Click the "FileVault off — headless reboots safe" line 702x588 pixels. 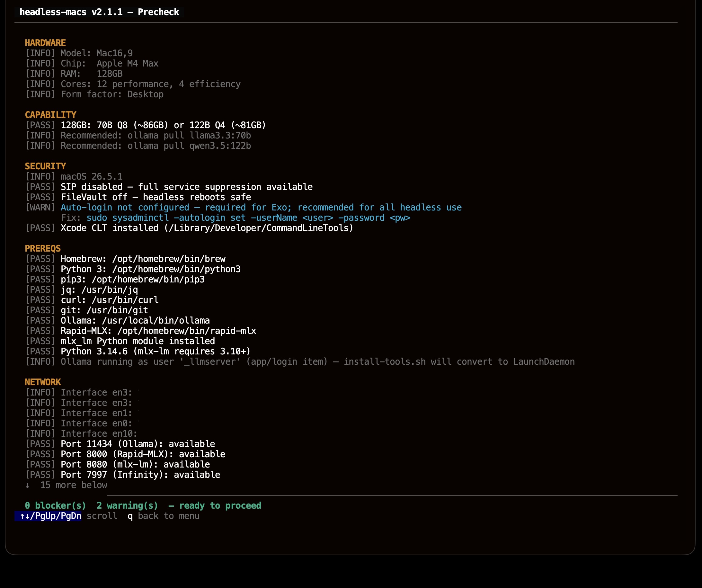[x=138, y=197]
